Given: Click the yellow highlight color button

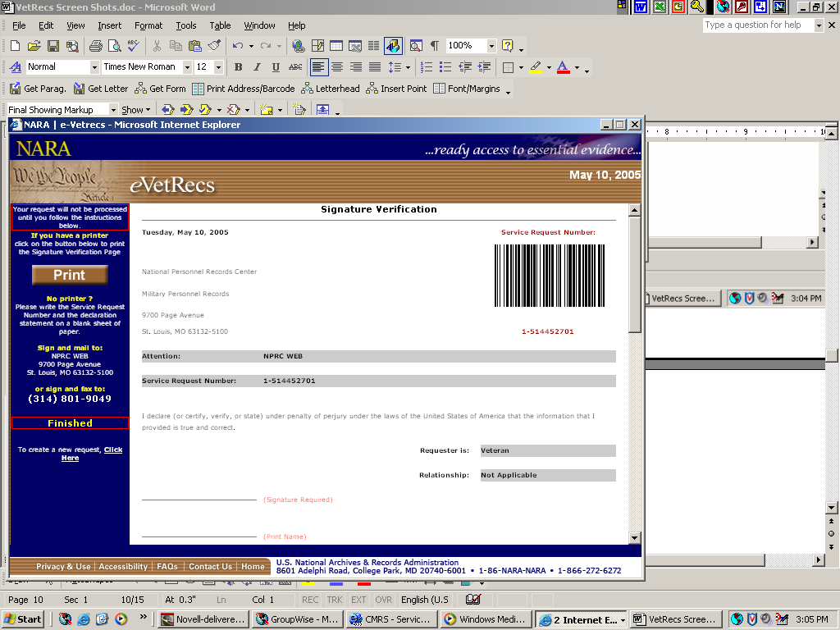Looking at the screenshot, I should (x=536, y=67).
